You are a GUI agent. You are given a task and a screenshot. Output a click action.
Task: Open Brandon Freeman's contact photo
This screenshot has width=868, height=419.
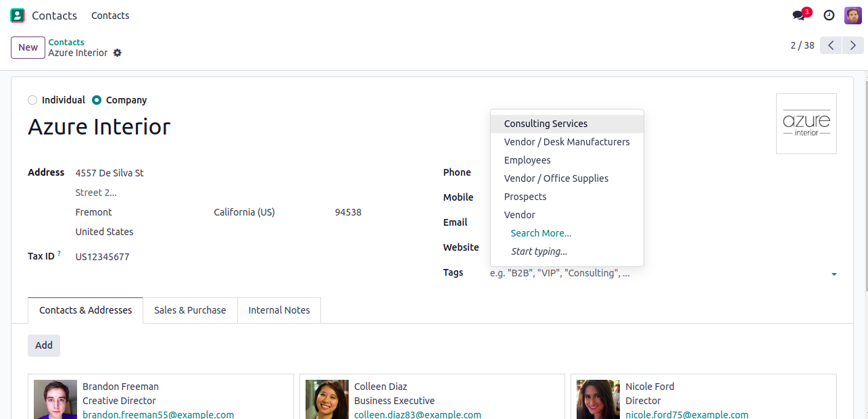(55, 399)
